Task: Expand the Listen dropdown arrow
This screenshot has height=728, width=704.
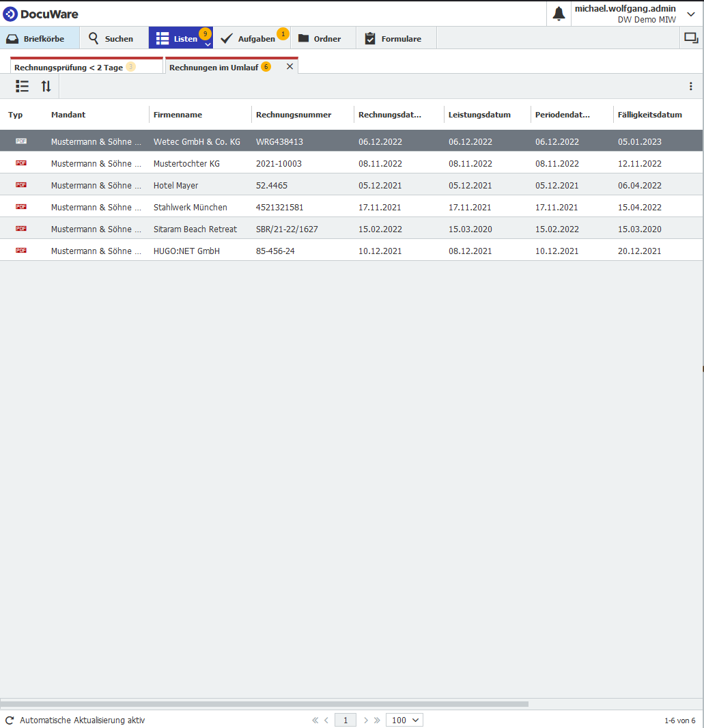Action: [x=208, y=44]
